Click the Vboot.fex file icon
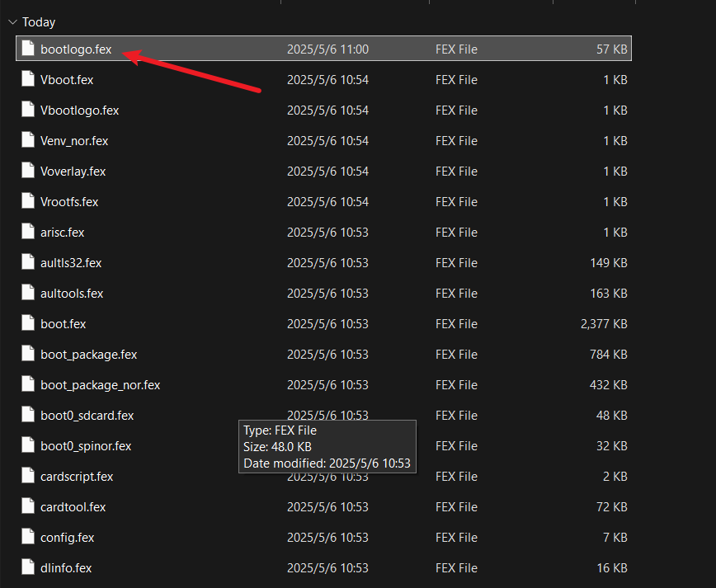 tap(28, 80)
